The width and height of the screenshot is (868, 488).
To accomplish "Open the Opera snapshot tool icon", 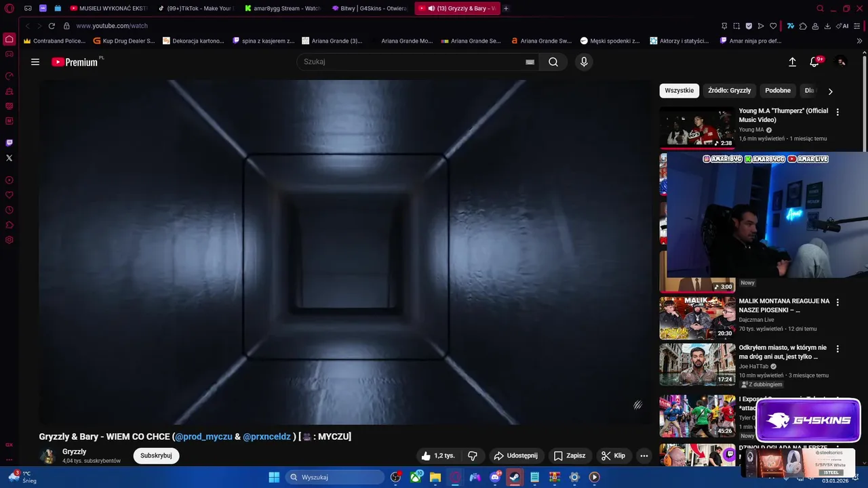I will coord(736,26).
